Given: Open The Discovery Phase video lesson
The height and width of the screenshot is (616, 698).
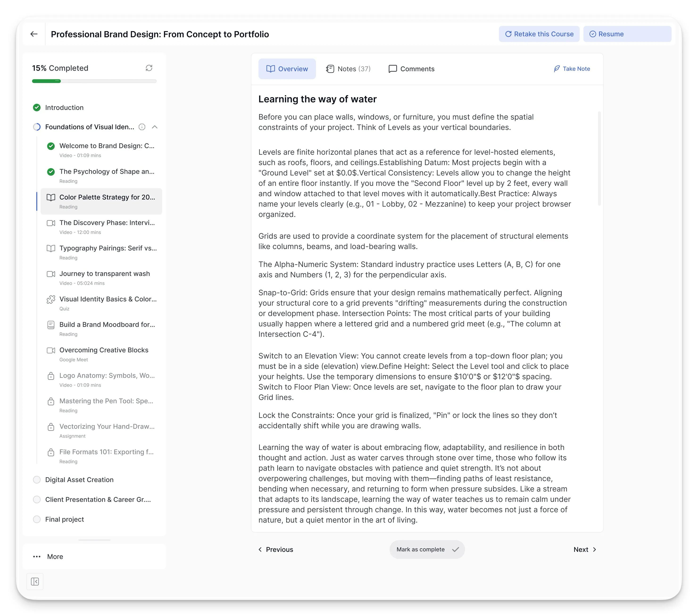Looking at the screenshot, I should click(101, 227).
